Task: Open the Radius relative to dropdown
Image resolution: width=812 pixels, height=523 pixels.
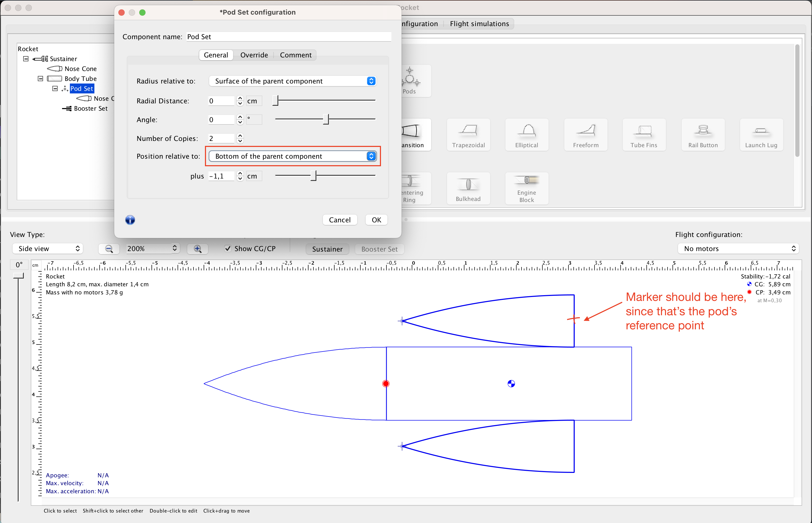Action: pyautogui.click(x=293, y=81)
